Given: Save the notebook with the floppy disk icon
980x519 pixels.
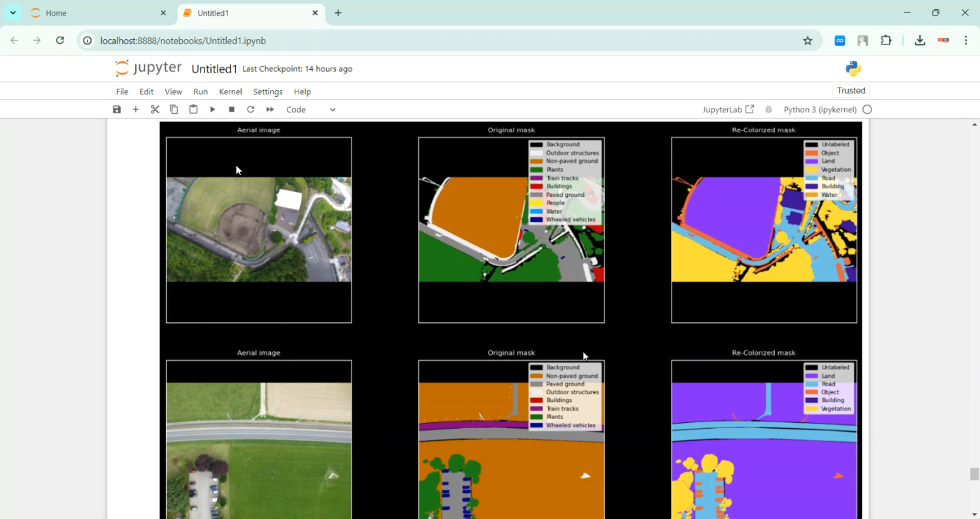Looking at the screenshot, I should tap(117, 110).
